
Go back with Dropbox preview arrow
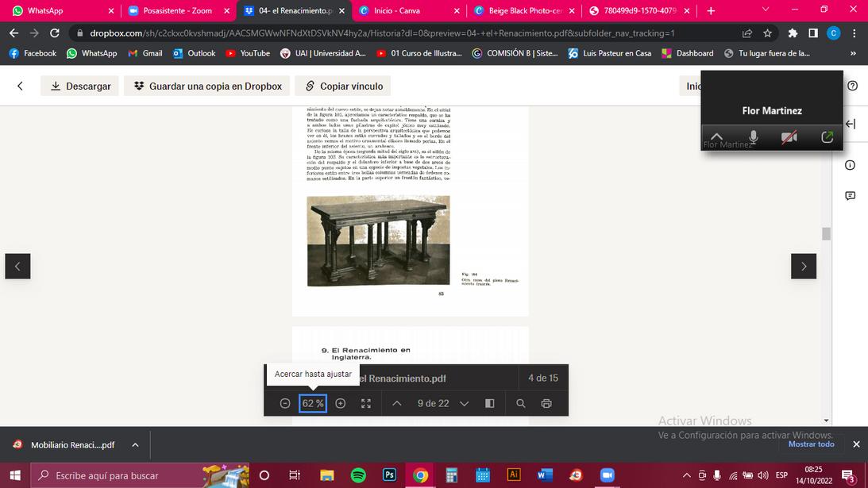point(20,86)
